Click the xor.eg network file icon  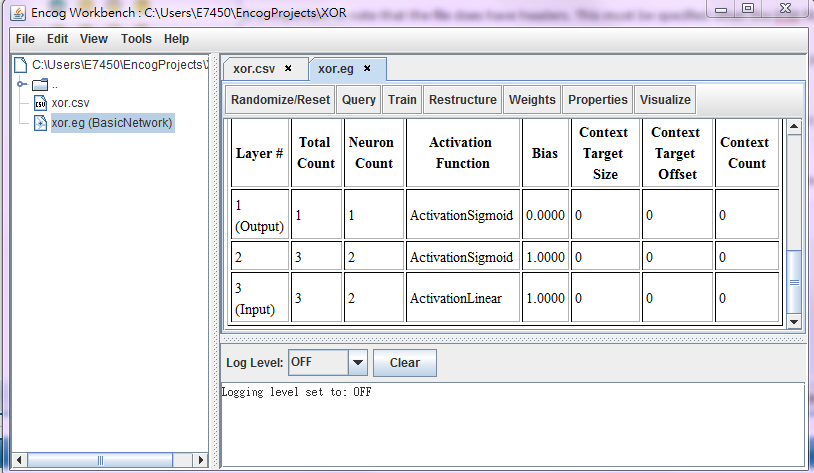click(40, 123)
